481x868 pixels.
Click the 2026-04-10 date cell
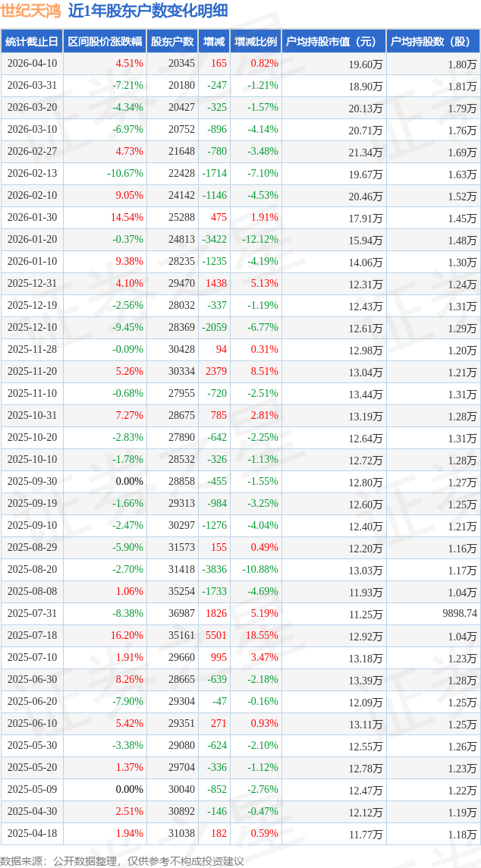(32, 64)
